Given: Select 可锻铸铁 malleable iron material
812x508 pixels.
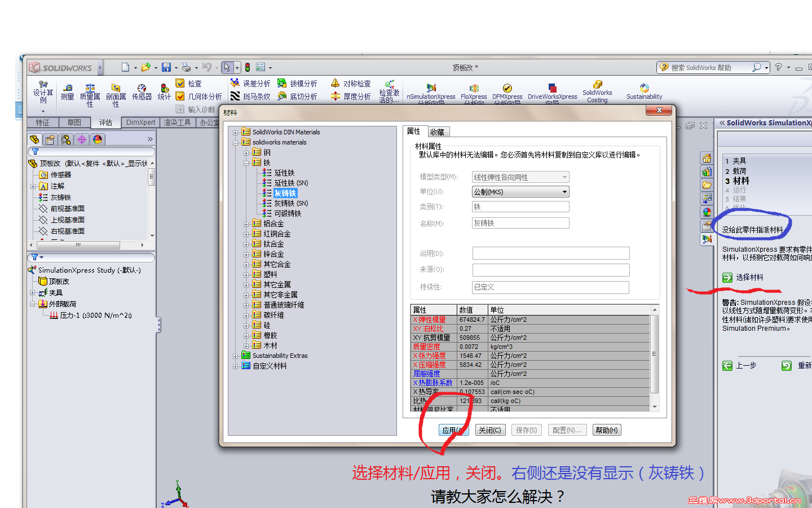Looking at the screenshot, I should click(288, 214).
